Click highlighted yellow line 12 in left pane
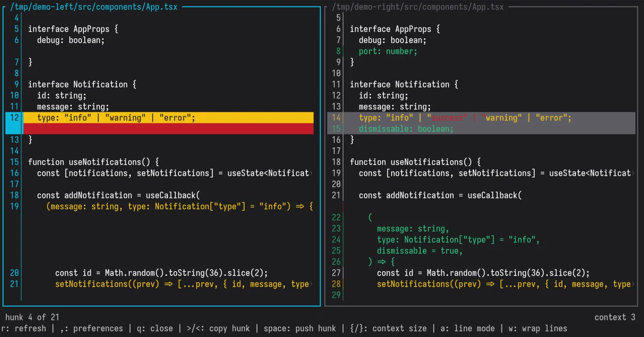Viewport: 644px width, 337px height. pyautogui.click(x=168, y=118)
